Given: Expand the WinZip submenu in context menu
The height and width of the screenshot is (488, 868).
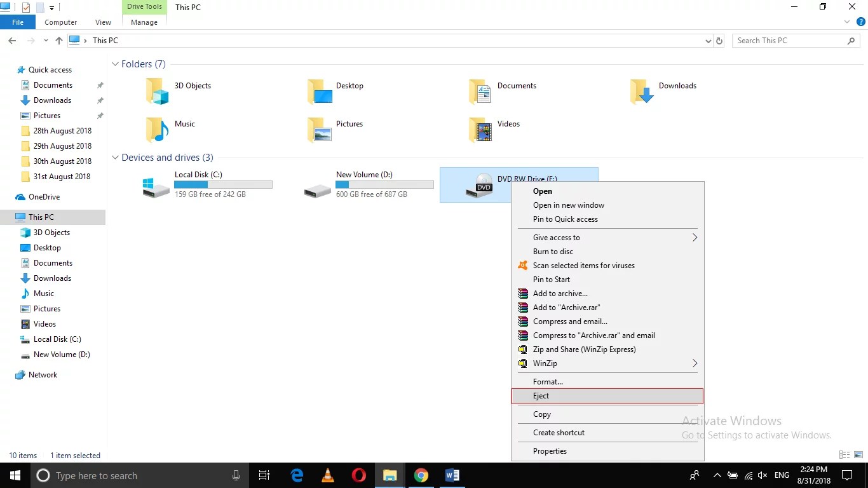Looking at the screenshot, I should coord(694,363).
